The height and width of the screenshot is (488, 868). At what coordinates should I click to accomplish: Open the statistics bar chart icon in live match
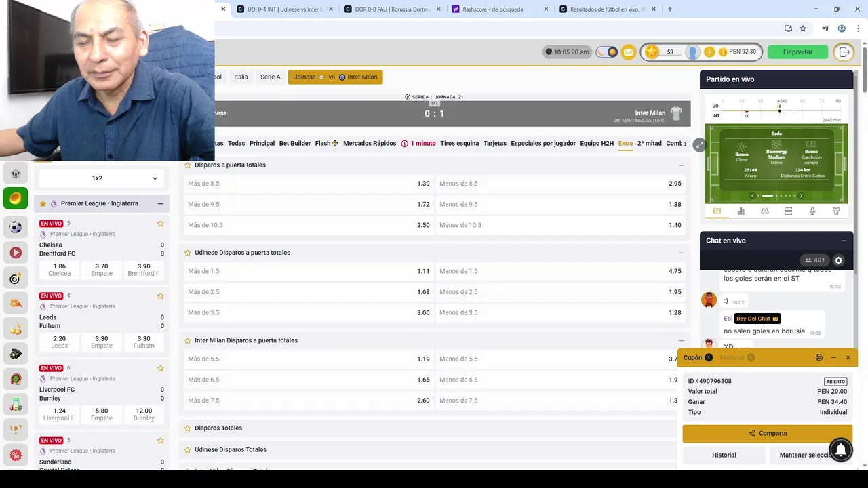point(741,211)
